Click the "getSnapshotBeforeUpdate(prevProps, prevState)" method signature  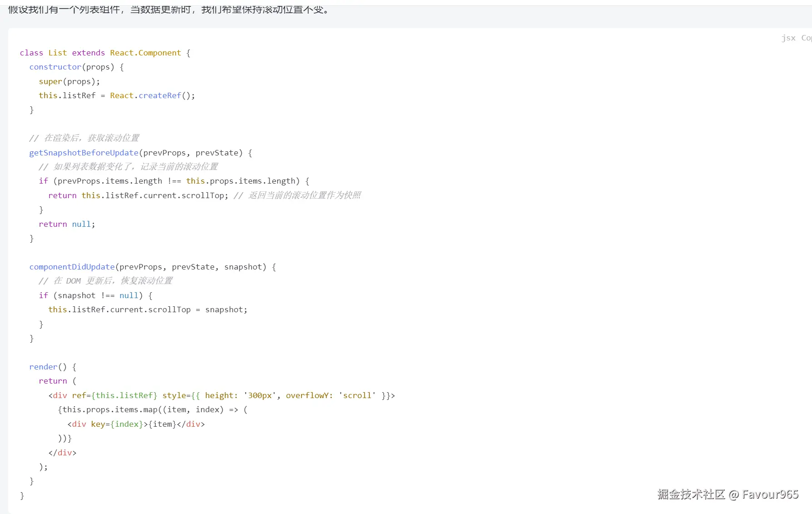(x=136, y=153)
